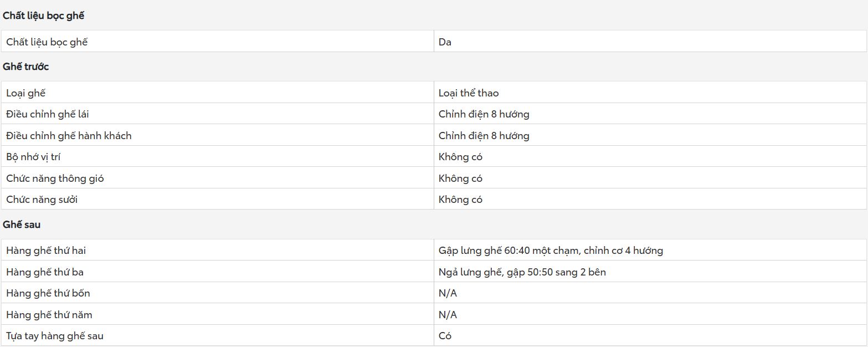Click the 'Chức năng thông gió' label
868x347 pixels.
(x=55, y=178)
